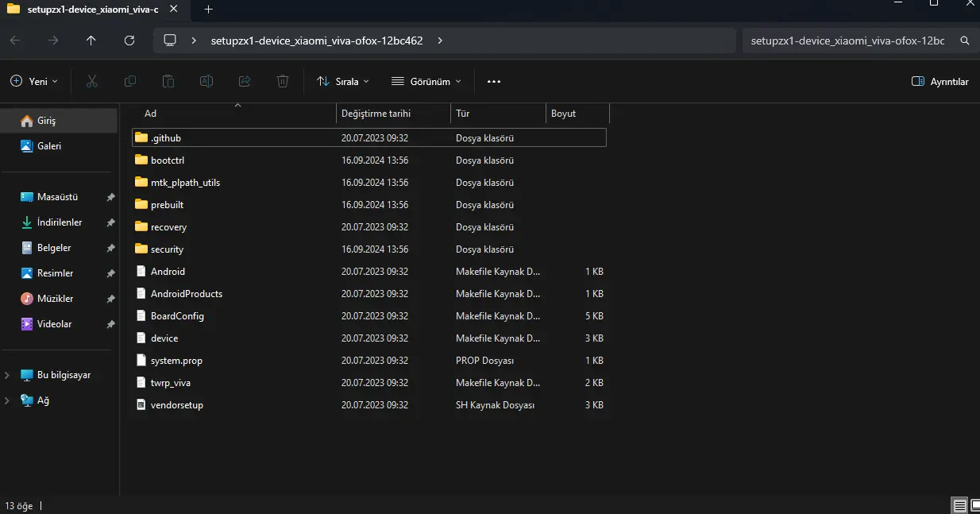Click PROP Dosyası type cell
The image size is (980, 514).
click(x=484, y=360)
